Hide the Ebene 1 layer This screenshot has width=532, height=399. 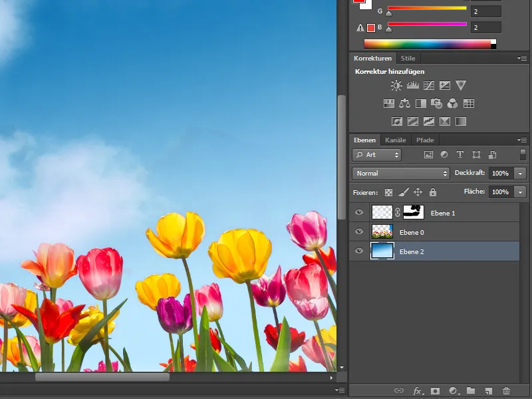click(359, 212)
